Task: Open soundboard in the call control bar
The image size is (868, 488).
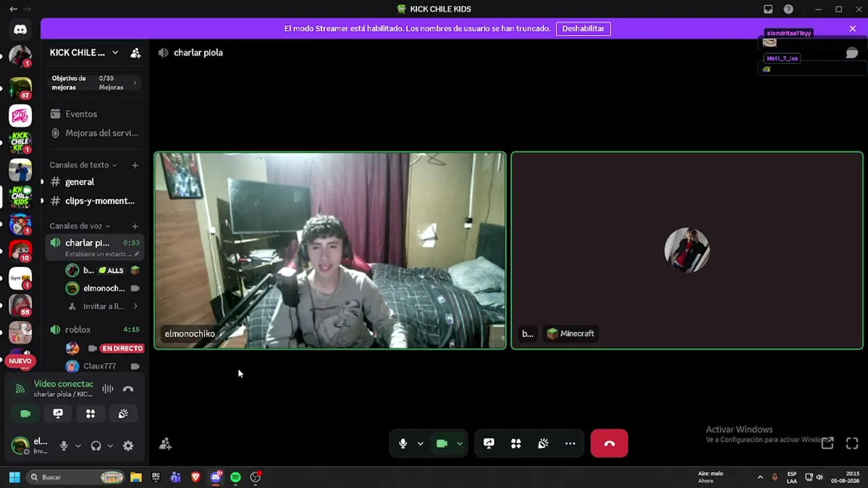Action: point(543,443)
